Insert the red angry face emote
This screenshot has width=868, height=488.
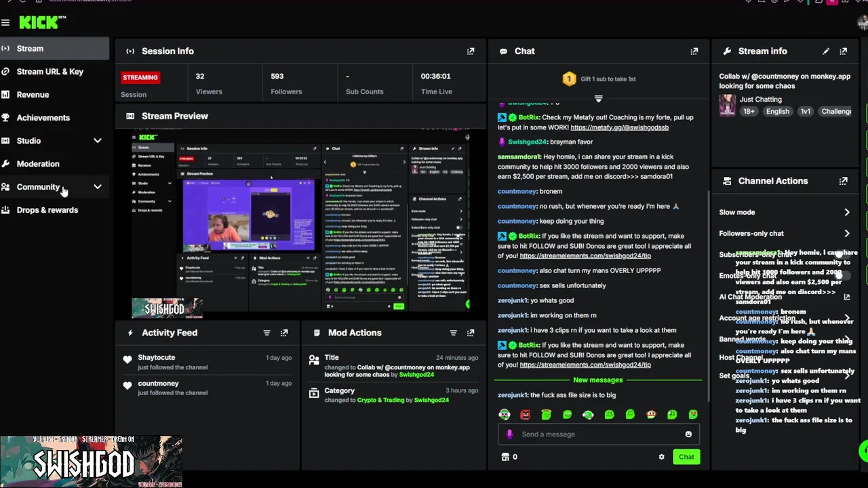click(x=525, y=415)
